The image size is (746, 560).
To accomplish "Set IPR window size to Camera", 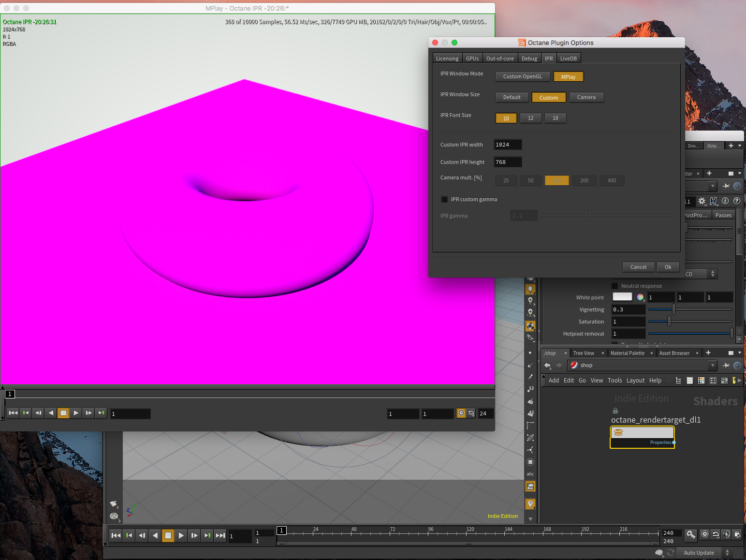I will point(586,97).
